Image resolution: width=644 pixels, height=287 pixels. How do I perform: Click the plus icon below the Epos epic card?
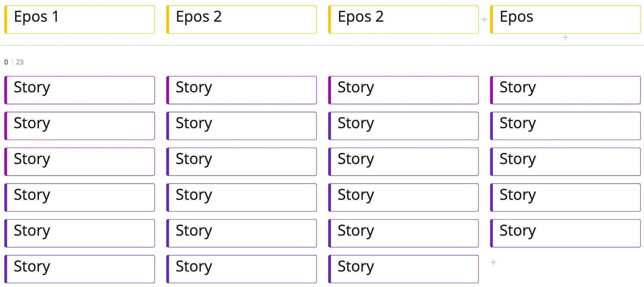tap(565, 37)
